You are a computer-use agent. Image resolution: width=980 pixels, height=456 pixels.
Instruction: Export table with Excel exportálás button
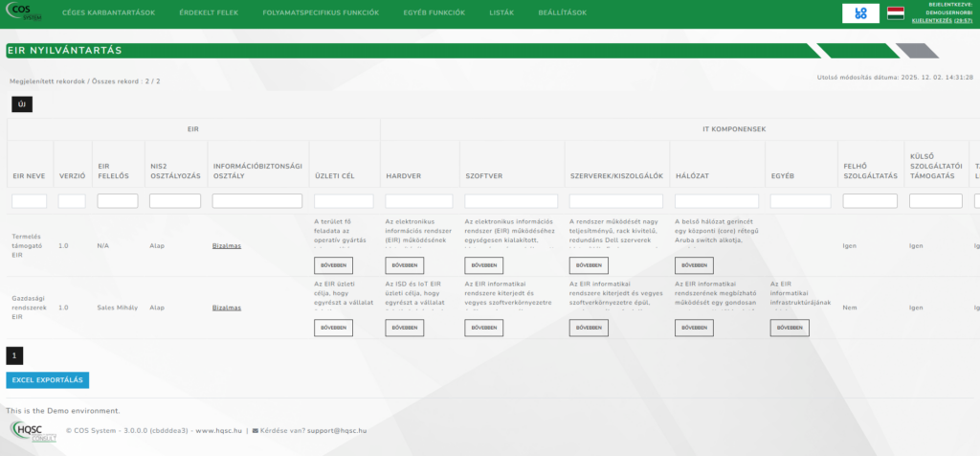point(48,379)
